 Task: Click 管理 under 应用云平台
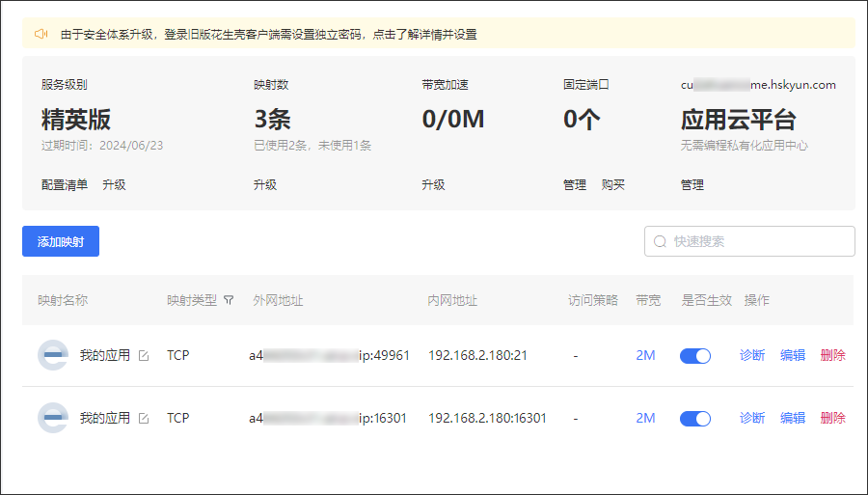pos(692,185)
